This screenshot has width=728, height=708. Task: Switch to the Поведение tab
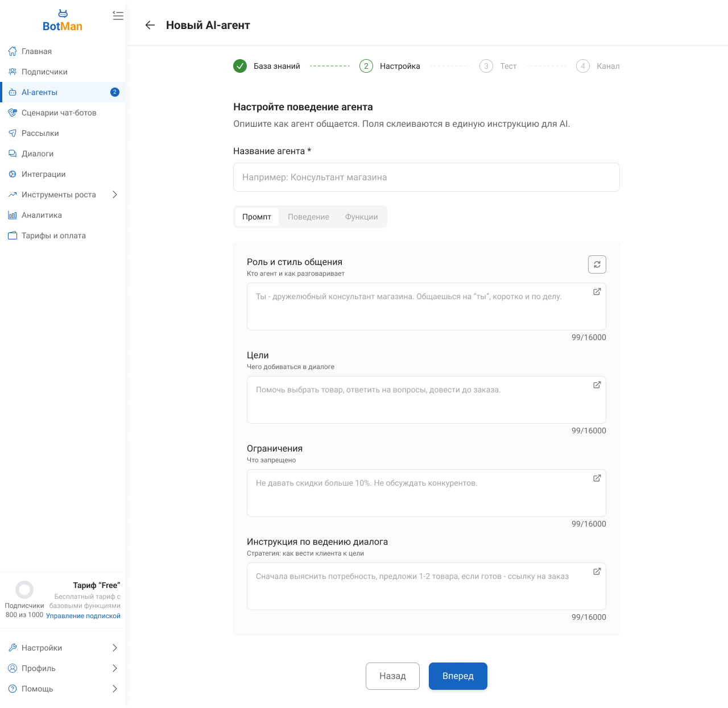[308, 217]
